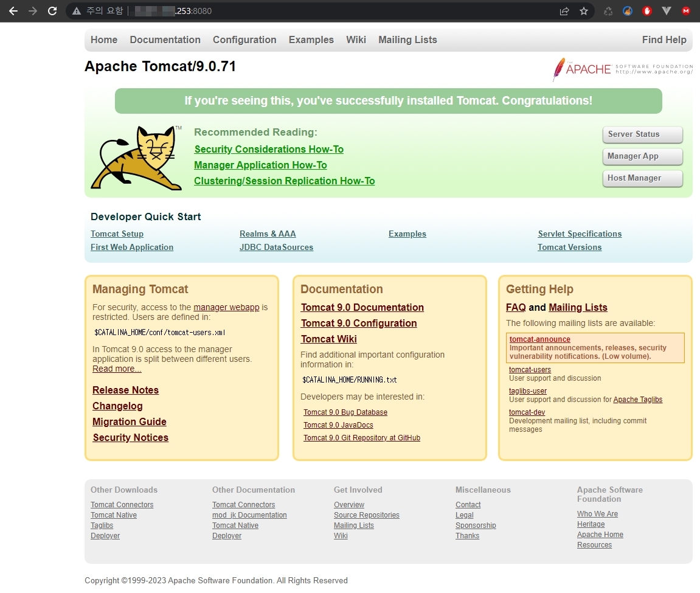Image resolution: width=700 pixels, height=593 pixels.
Task: Open the Security Notices link
Action: pyautogui.click(x=130, y=438)
